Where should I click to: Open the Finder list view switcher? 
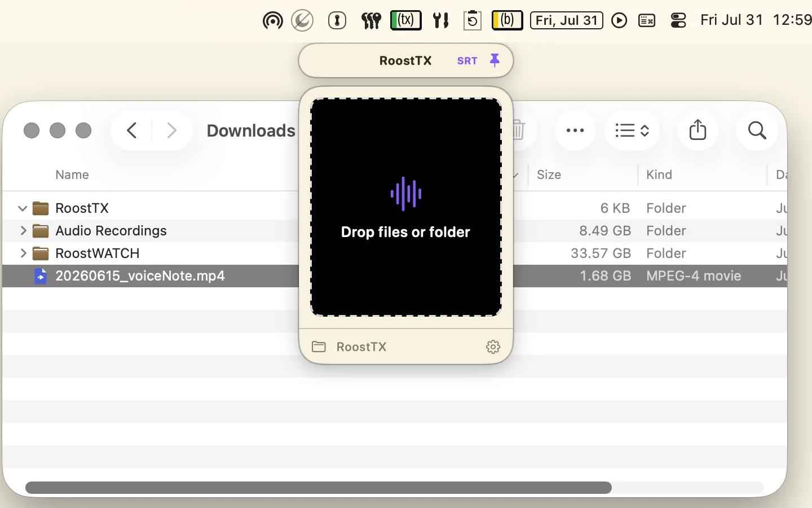(x=632, y=130)
